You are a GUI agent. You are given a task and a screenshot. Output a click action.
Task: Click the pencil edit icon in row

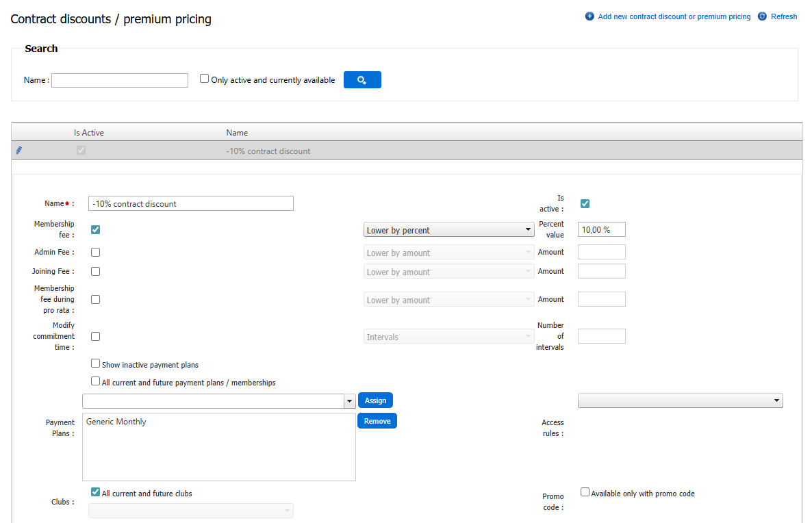(x=19, y=151)
